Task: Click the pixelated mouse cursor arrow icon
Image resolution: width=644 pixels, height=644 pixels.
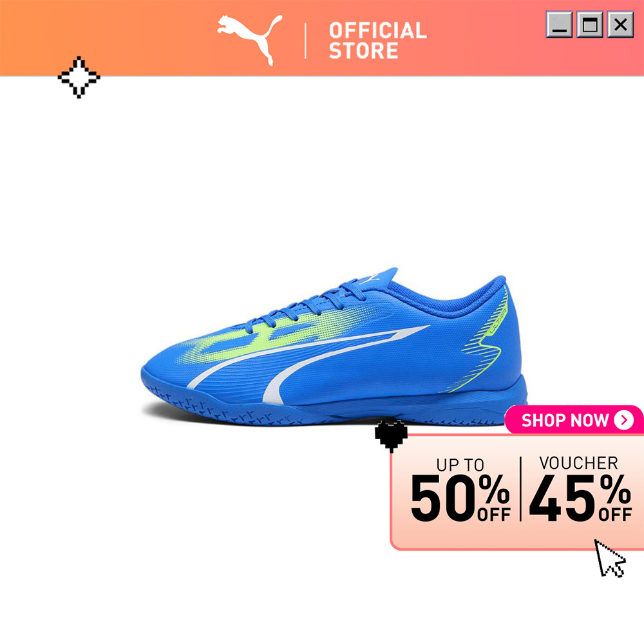Action: coord(610,558)
